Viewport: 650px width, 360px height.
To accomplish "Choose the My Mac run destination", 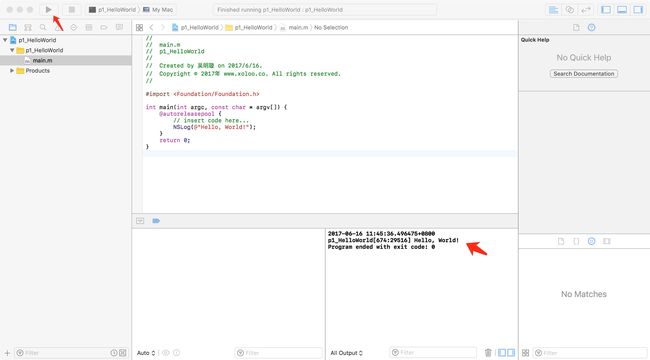I will pyautogui.click(x=158, y=10).
